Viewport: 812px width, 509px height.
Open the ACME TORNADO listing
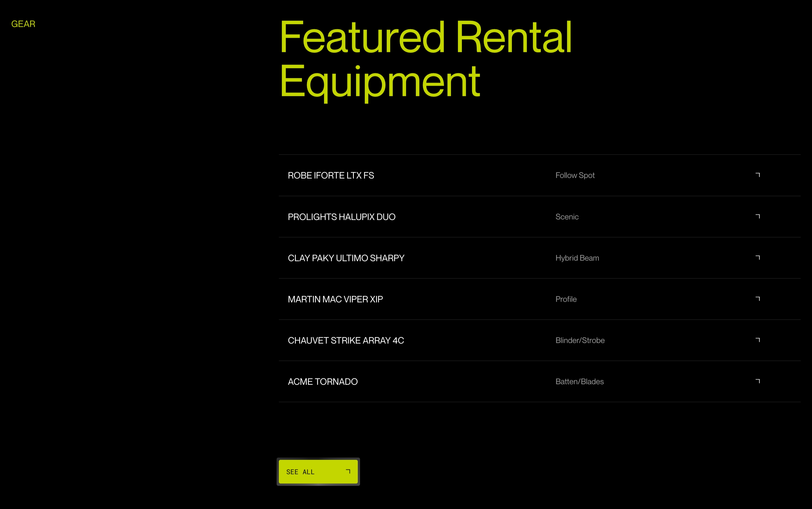coord(540,381)
